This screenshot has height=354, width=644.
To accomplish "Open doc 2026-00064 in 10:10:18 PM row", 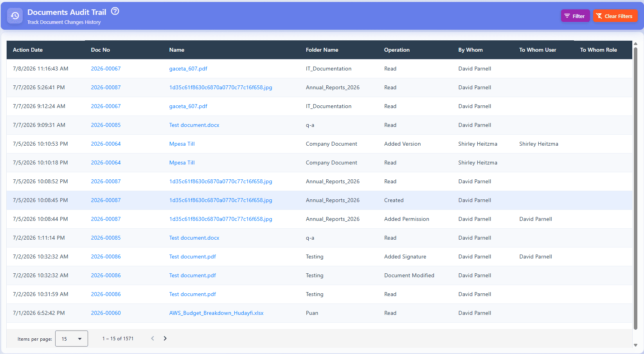I will 106,163.
